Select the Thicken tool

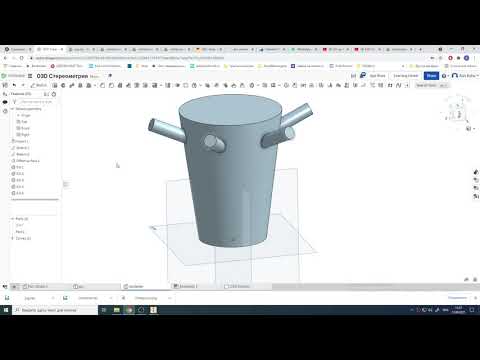[89, 85]
